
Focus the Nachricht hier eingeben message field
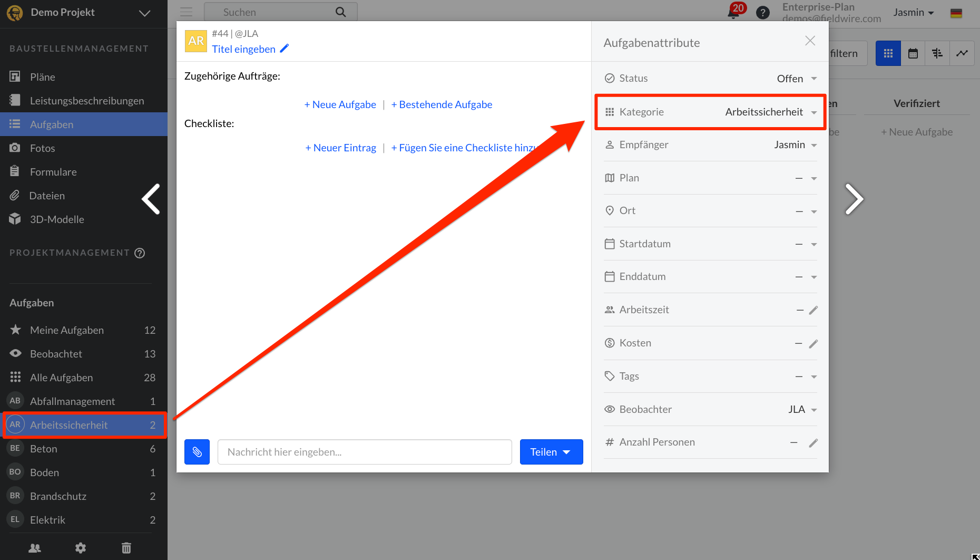pyautogui.click(x=365, y=452)
